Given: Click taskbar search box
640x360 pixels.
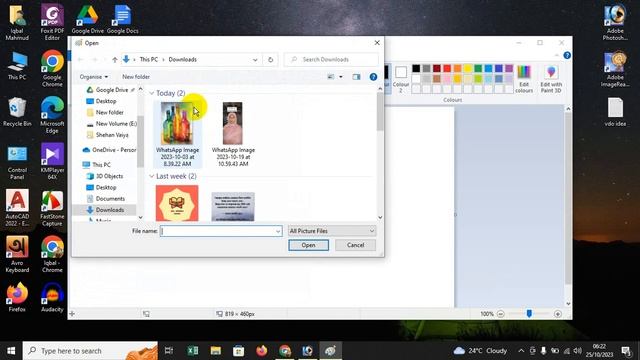Looking at the screenshot, I should 90,351.
